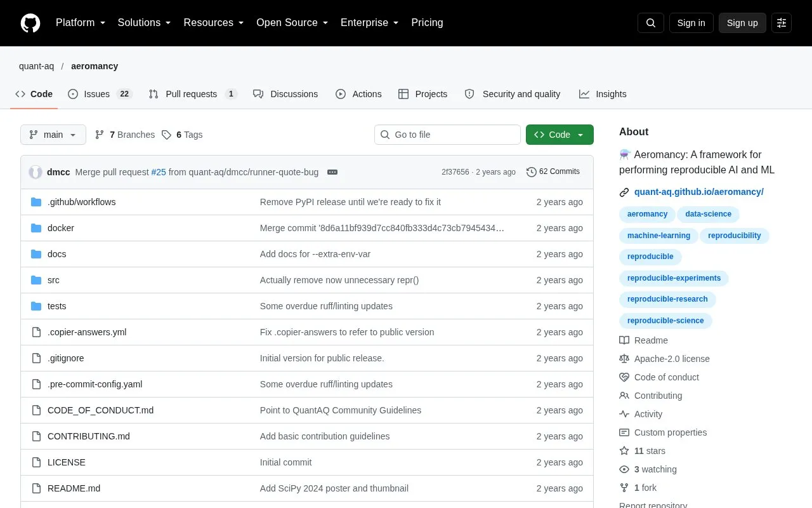Viewport: 812px width, 508px height.
Task: Click the docker folder icon
Action: click(36, 228)
